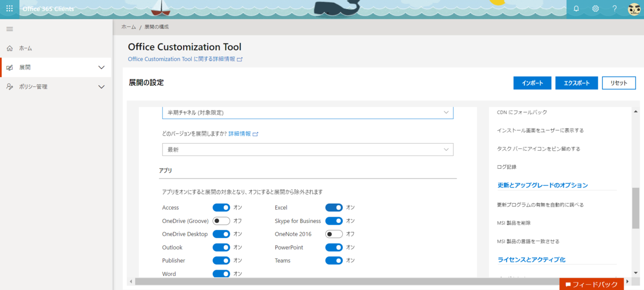Open the 詳細情報 version link
The width and height of the screenshot is (644, 290).
click(239, 134)
